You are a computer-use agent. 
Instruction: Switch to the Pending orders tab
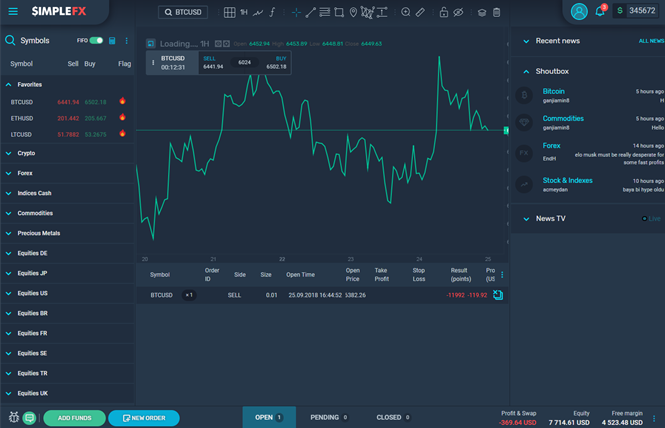pos(330,417)
